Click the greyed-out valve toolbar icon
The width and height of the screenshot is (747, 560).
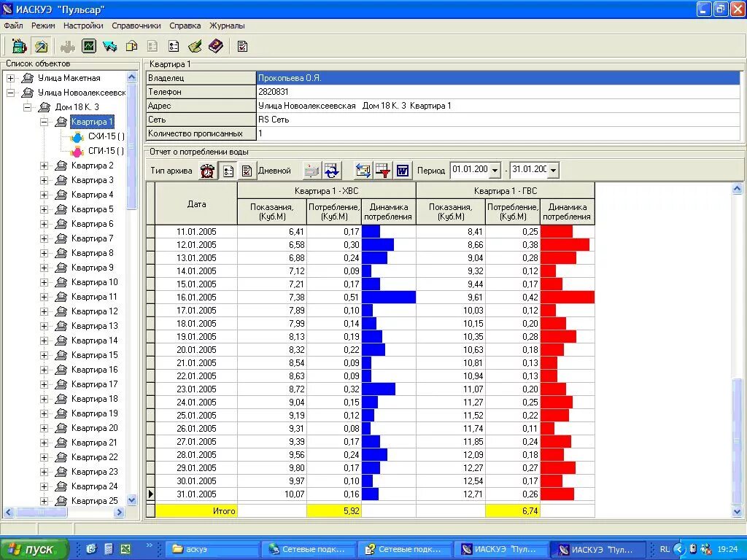coord(67,46)
